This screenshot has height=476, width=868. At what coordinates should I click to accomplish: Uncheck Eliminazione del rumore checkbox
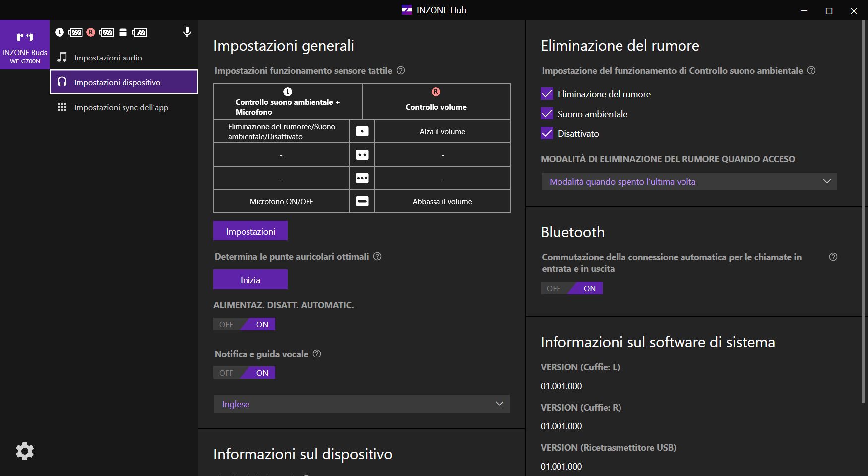tap(547, 94)
